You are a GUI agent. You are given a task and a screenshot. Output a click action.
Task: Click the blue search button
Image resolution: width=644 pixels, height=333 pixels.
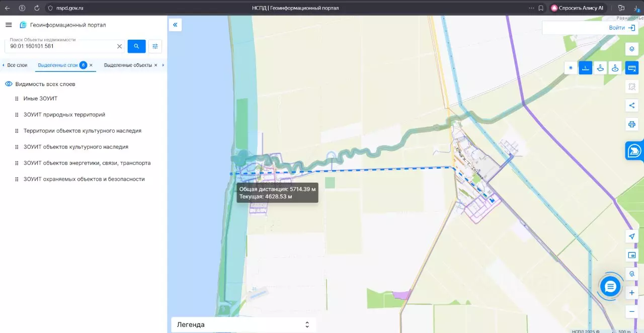136,46
